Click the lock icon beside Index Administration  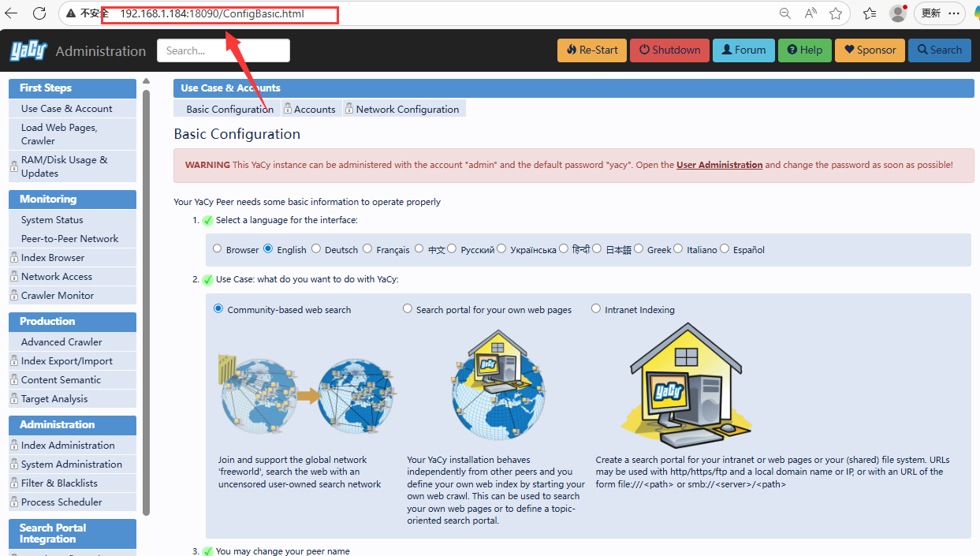14,446
